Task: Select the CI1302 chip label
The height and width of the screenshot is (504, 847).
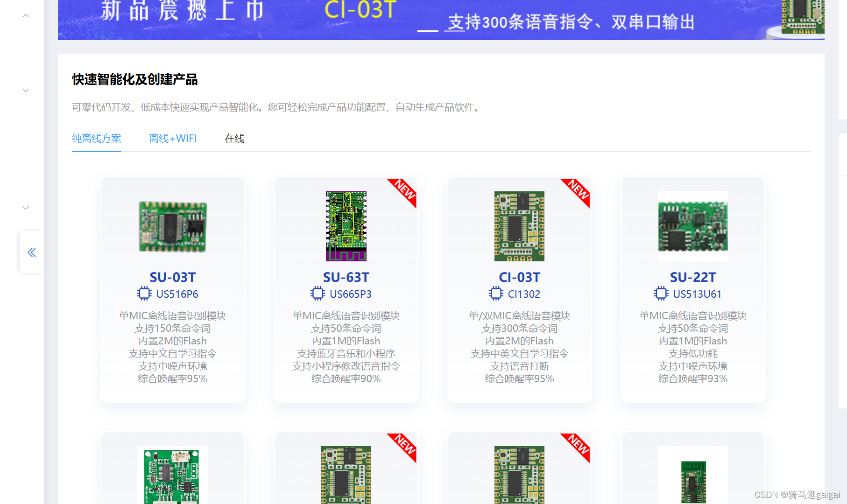Action: 524,294
